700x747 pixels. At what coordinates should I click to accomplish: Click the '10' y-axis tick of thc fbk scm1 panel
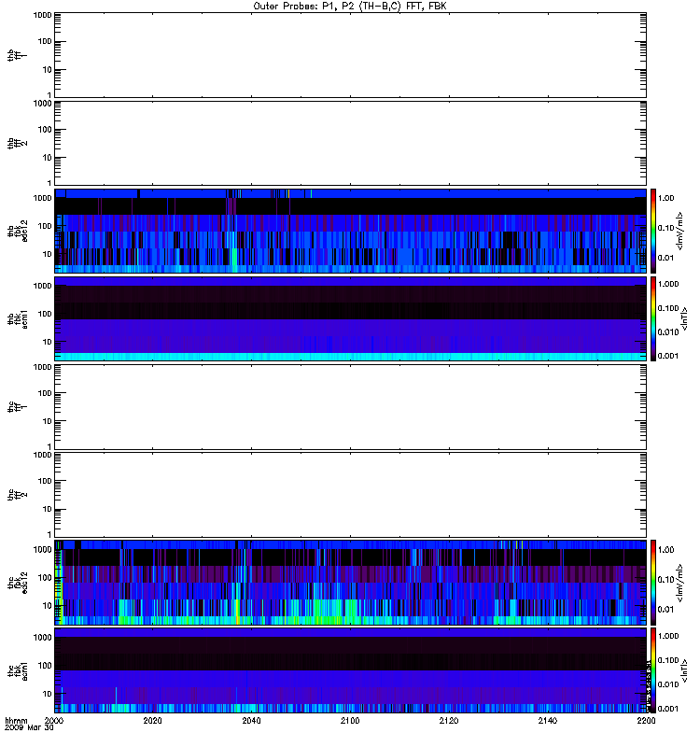48,694
